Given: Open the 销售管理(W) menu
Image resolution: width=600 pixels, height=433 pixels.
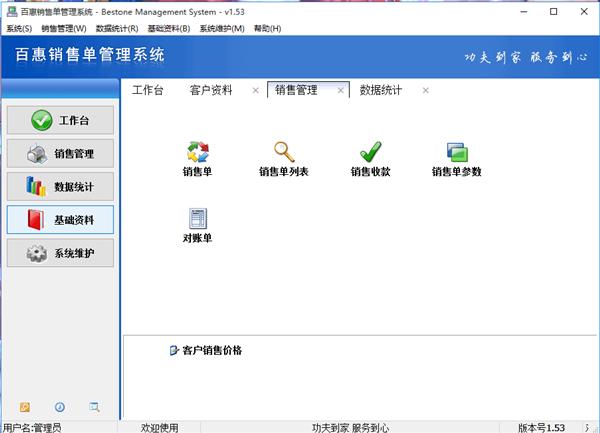Looking at the screenshot, I should pos(64,28).
